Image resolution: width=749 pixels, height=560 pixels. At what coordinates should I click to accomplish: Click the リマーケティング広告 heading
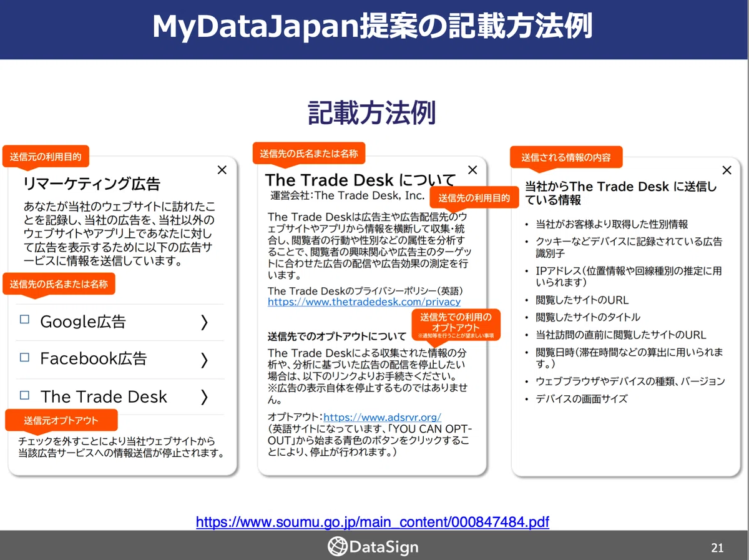pos(92,184)
